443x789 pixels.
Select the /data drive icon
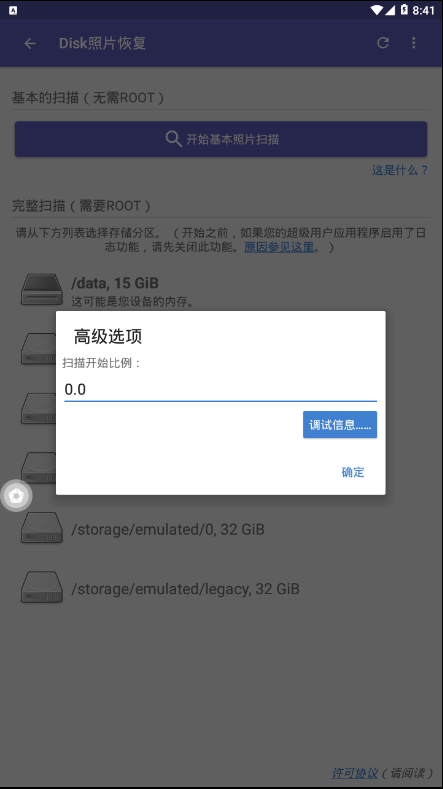pos(42,289)
